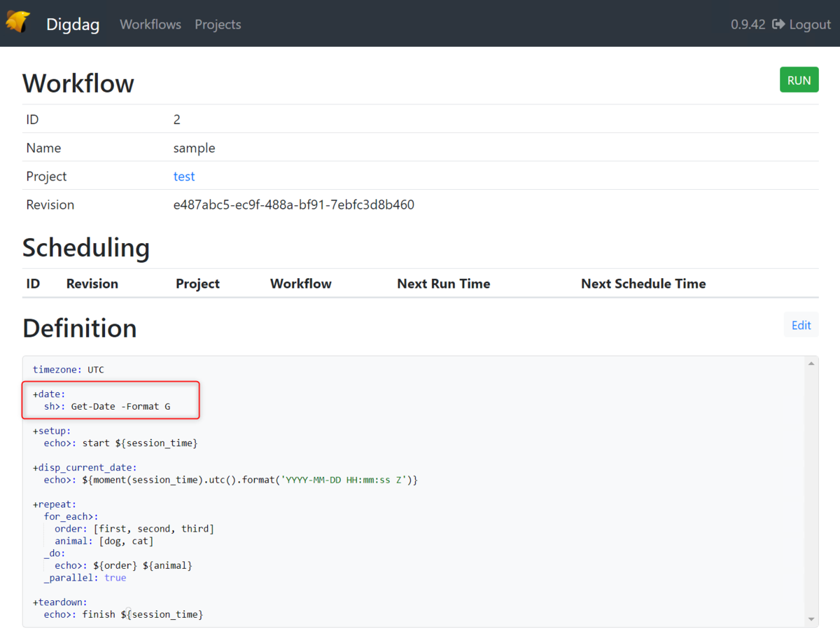Go to the Projects navigation item

coord(218,25)
